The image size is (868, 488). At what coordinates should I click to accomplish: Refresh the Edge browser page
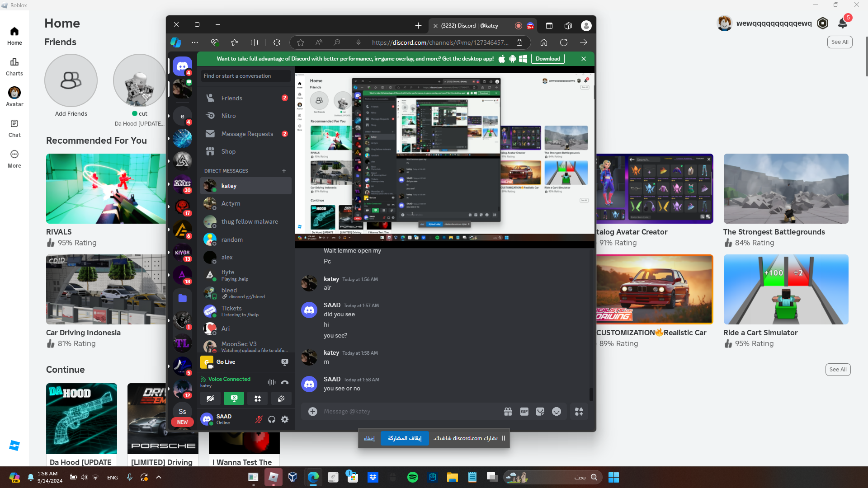564,42
